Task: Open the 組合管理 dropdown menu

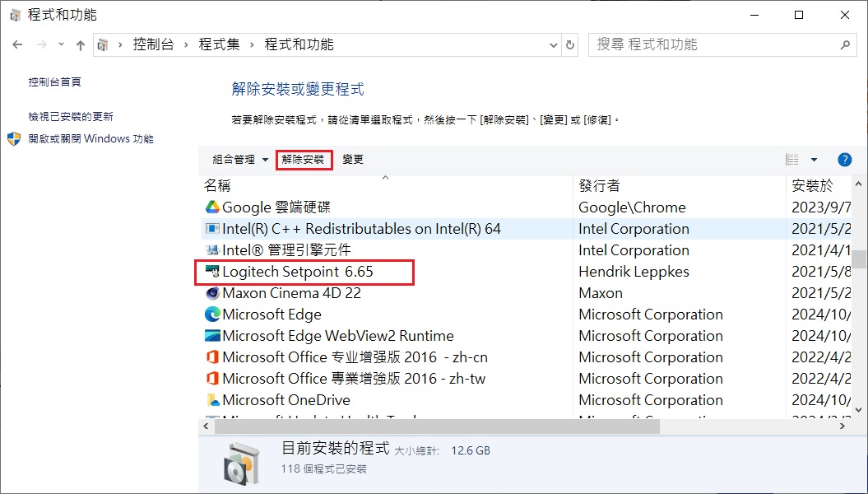Action: point(239,160)
